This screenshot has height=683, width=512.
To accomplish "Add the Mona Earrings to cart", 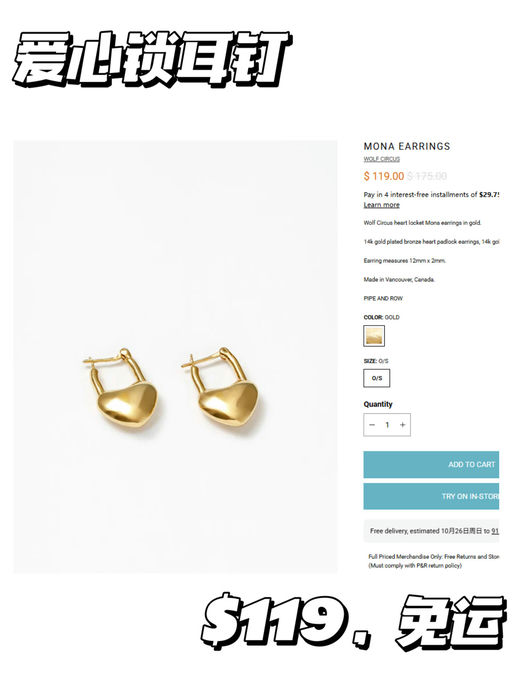I will pyautogui.click(x=431, y=464).
